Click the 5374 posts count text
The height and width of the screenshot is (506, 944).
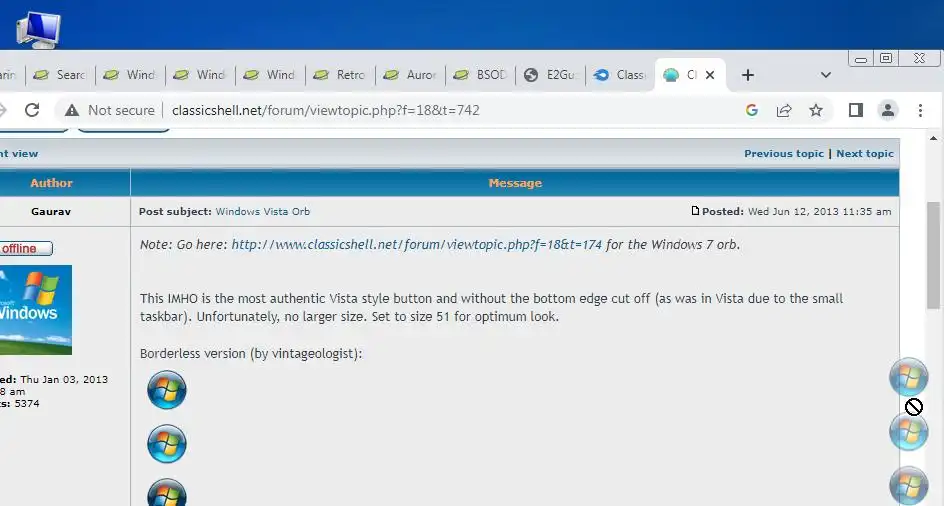pyautogui.click(x=27, y=404)
